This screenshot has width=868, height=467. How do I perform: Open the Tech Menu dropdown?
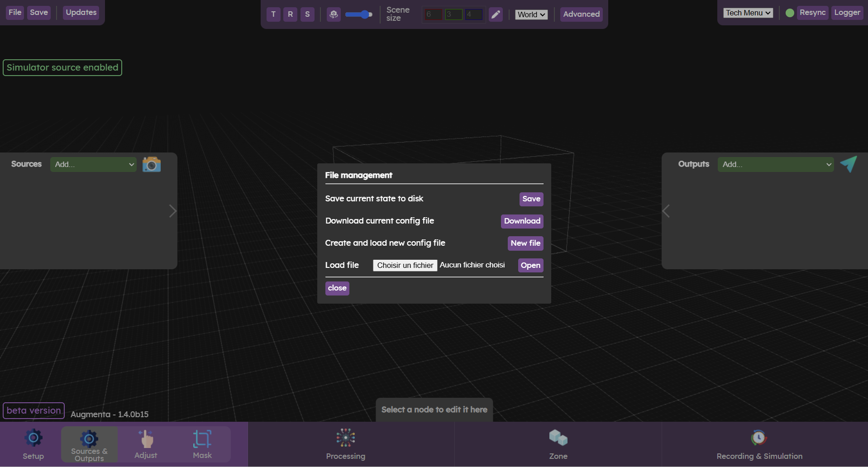(748, 13)
